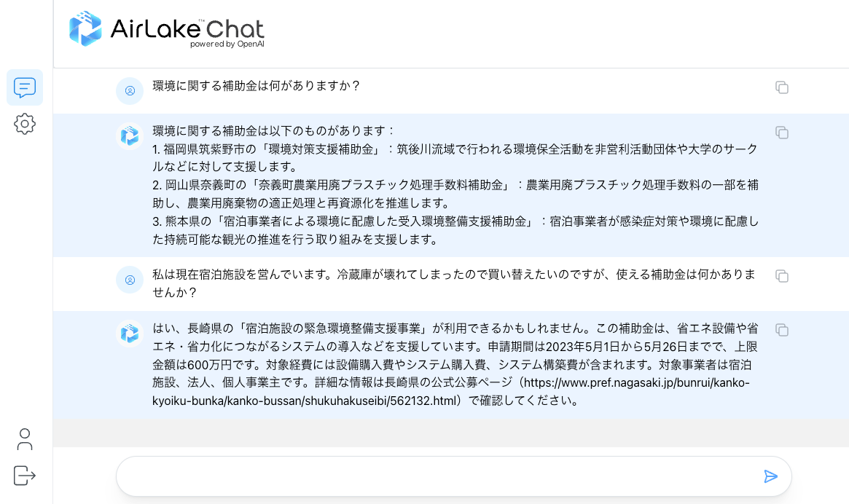Click the AirLake Chat logo
This screenshot has width=849, height=504.
pos(167,30)
